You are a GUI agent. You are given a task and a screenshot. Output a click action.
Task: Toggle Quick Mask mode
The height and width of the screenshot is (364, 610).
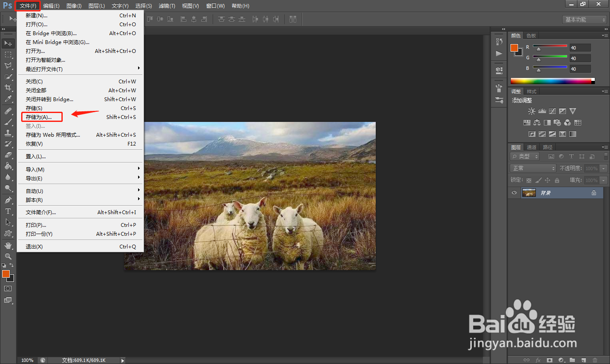pyautogui.click(x=8, y=289)
